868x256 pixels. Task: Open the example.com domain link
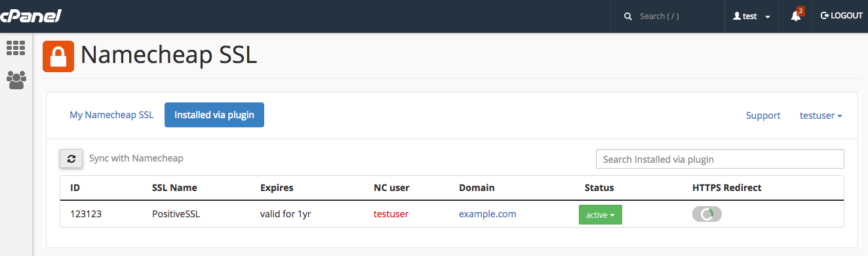coord(487,214)
